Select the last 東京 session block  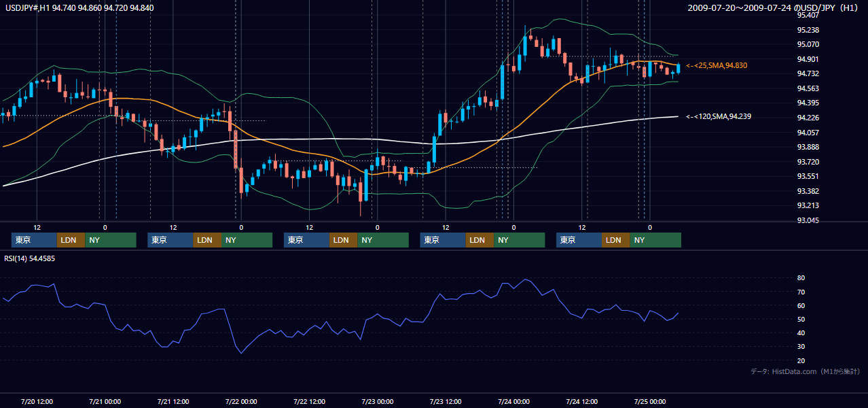[579, 240]
